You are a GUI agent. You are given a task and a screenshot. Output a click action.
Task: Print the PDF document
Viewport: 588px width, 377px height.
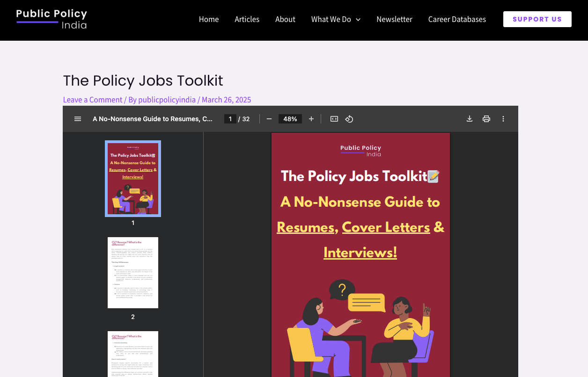point(486,119)
